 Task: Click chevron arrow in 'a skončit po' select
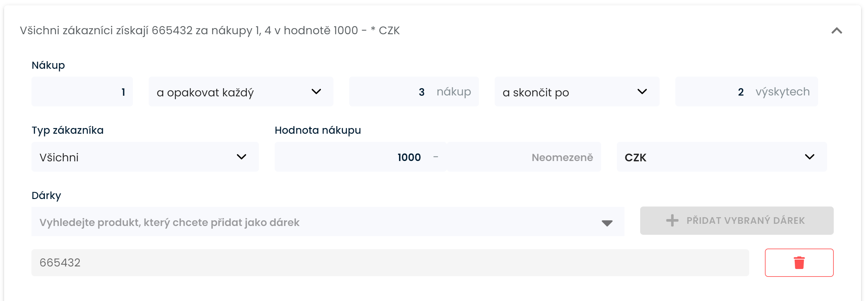pyautogui.click(x=642, y=92)
